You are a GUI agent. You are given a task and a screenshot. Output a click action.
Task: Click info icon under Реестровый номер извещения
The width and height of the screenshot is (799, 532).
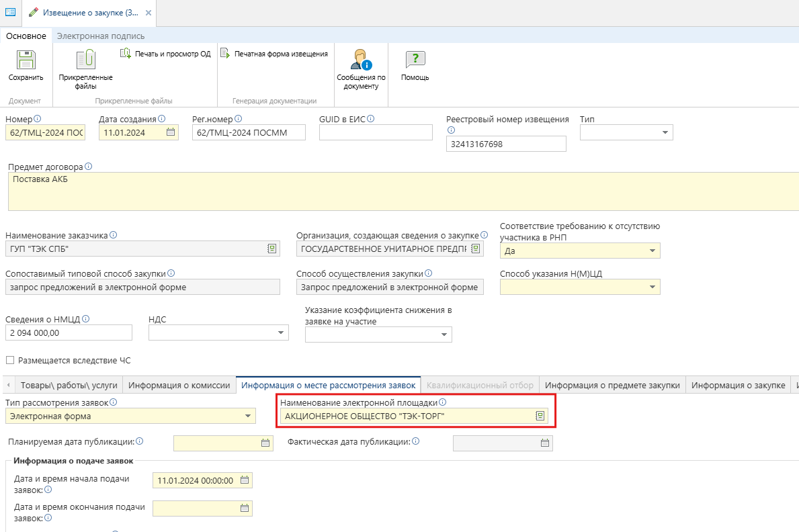pyautogui.click(x=451, y=130)
